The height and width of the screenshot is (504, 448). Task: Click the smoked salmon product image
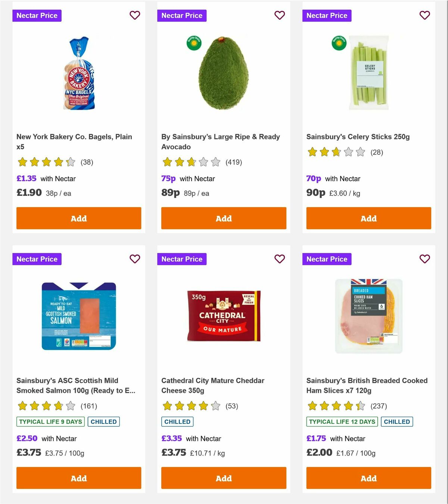(x=78, y=315)
